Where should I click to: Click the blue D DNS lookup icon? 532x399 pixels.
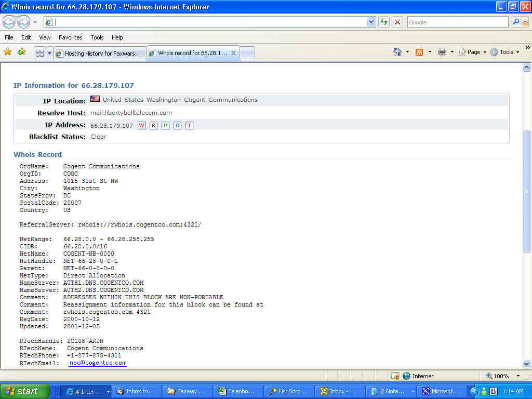coord(178,126)
